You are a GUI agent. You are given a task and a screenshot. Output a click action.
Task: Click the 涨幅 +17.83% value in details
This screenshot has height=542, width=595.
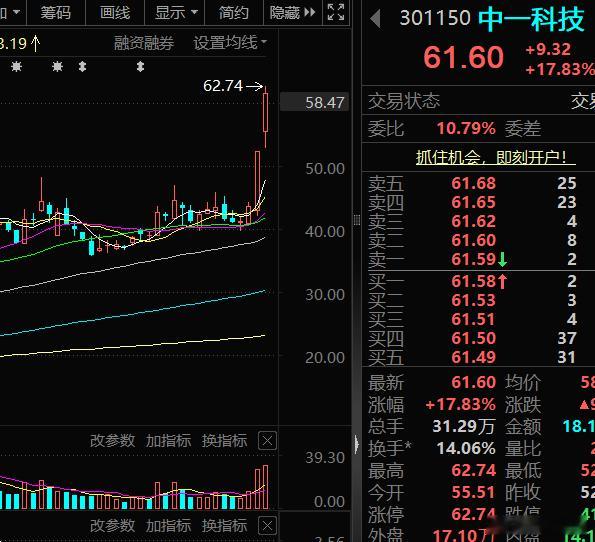point(460,405)
